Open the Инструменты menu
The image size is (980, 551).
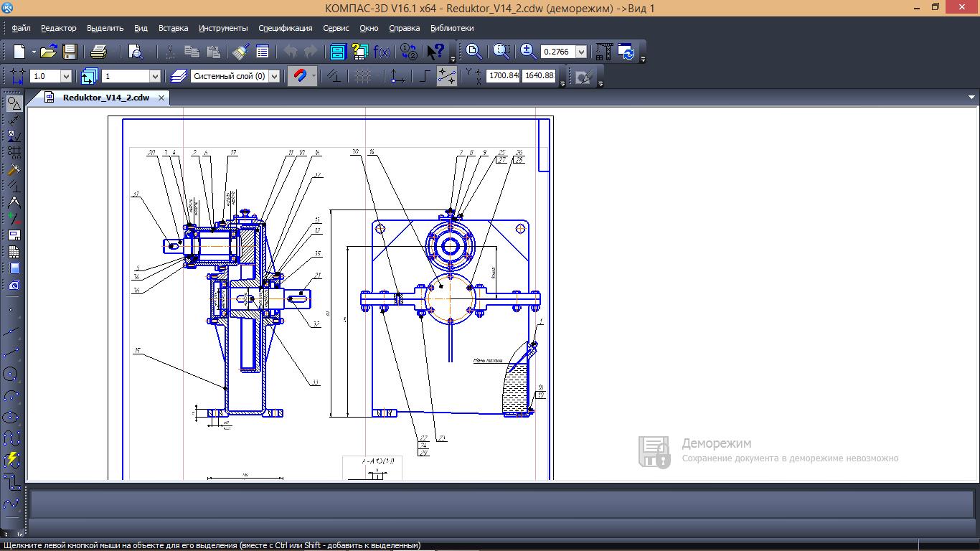coord(223,28)
